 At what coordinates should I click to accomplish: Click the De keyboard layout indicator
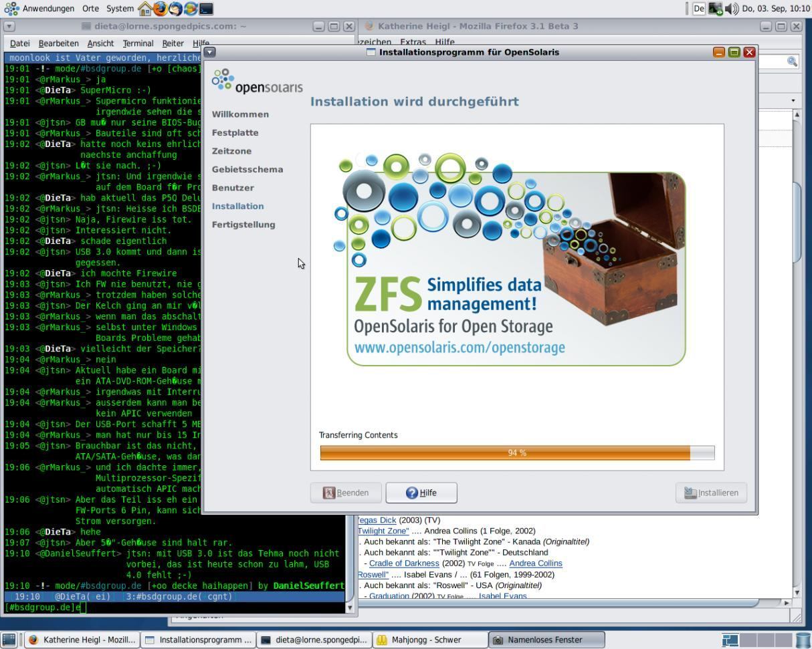(x=699, y=9)
